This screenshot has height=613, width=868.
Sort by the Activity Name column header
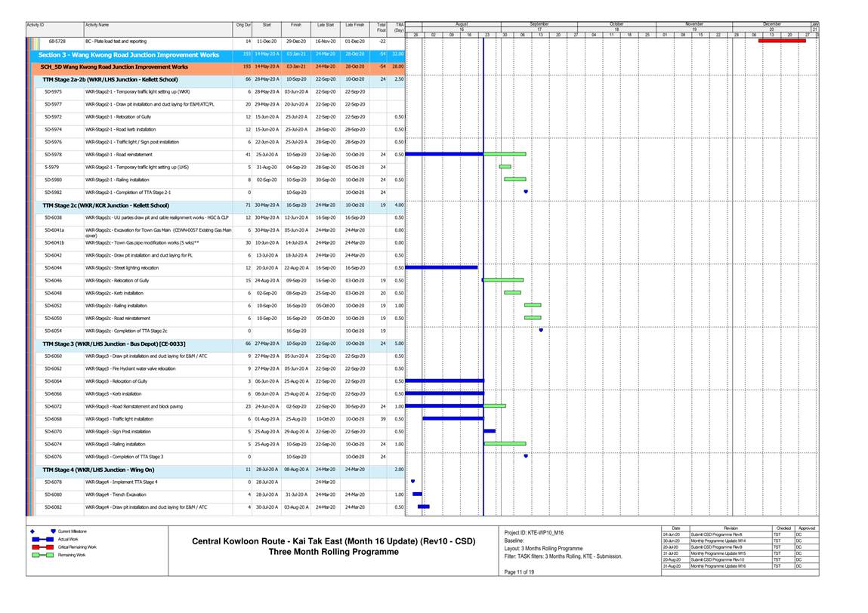pos(97,26)
